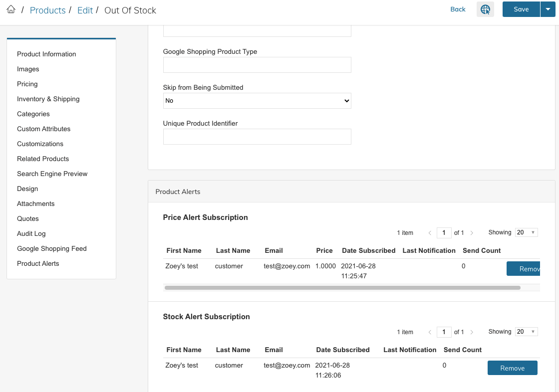
Task: Click the Back link
Action: click(x=458, y=9)
